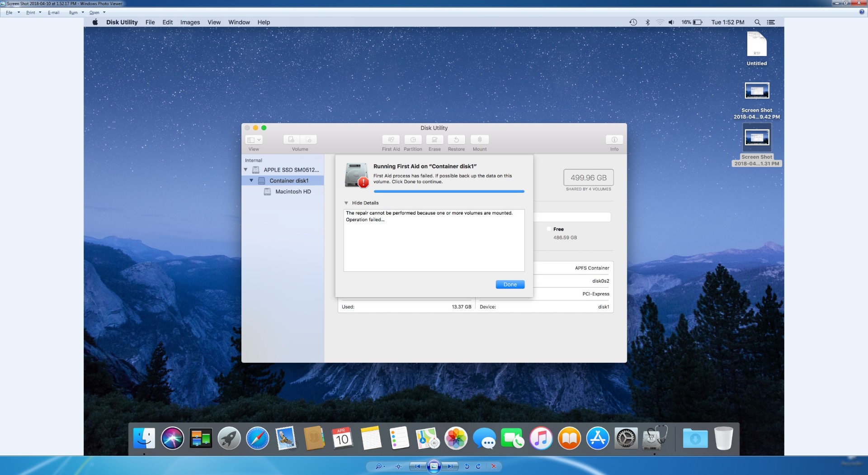This screenshot has height=475, width=868.
Task: Open Messages in the Dock
Action: click(484, 438)
